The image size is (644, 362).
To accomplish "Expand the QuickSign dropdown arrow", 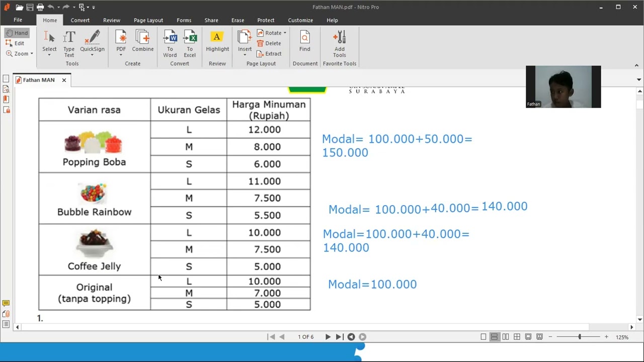I will [x=92, y=55].
